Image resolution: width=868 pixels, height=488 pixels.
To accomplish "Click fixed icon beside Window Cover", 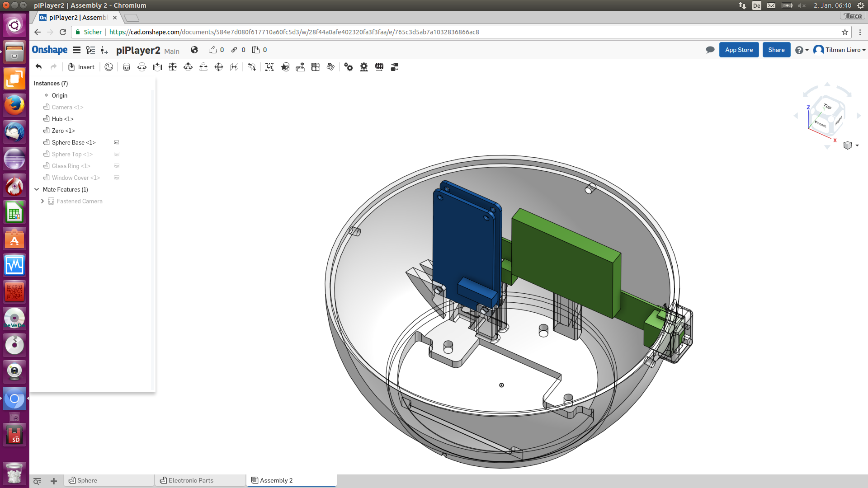I will 117,178.
